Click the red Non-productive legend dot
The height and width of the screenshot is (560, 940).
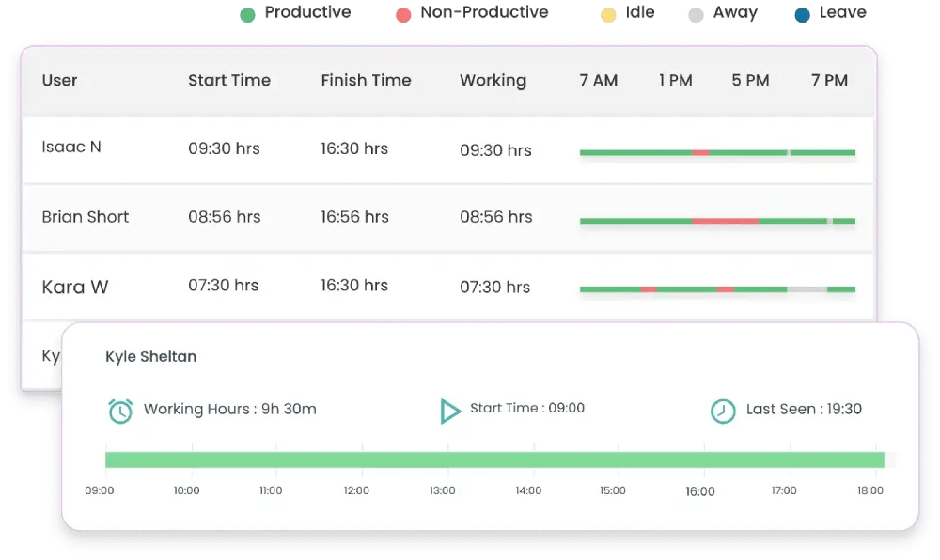pyautogui.click(x=403, y=14)
